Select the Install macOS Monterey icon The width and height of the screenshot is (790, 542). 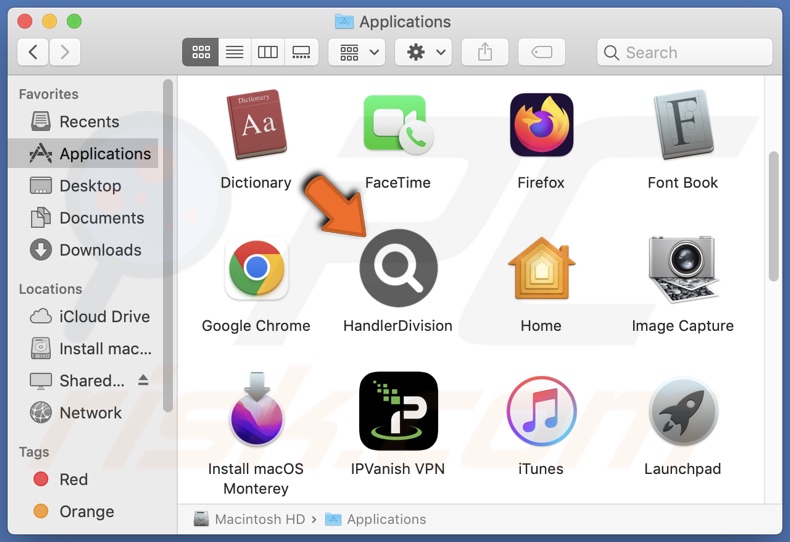(x=256, y=409)
